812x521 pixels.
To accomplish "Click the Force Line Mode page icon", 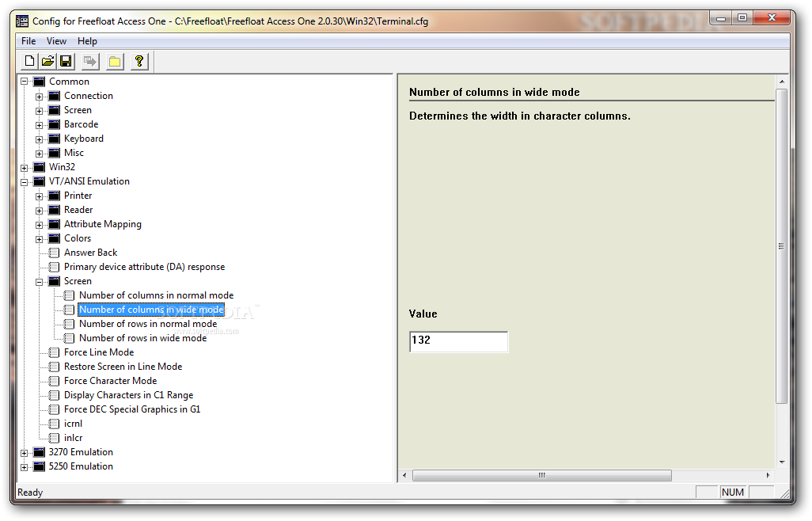I will click(54, 352).
